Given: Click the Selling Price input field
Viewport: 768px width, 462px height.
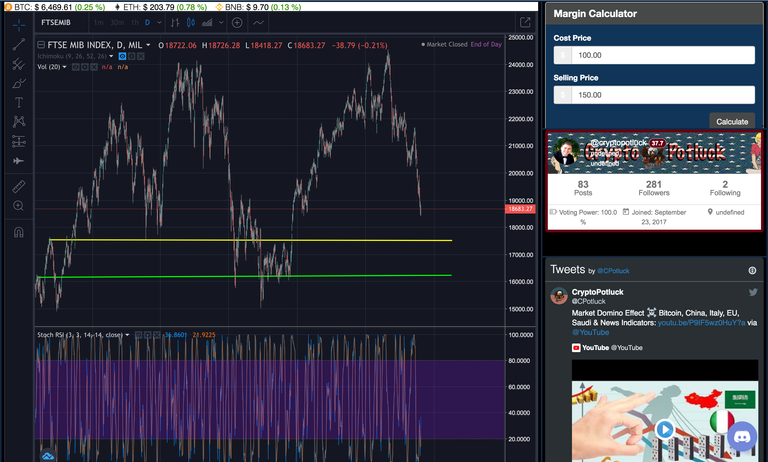Looking at the screenshot, I should coord(660,95).
